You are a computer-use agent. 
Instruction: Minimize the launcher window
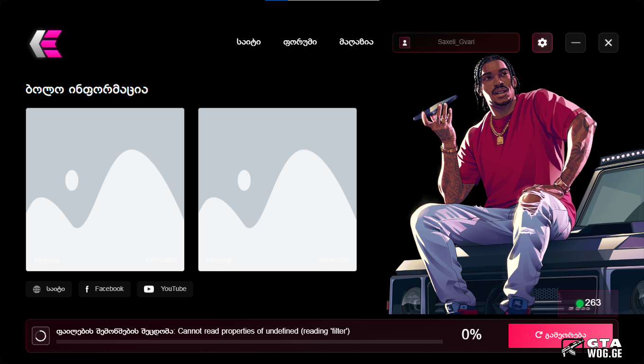575,43
